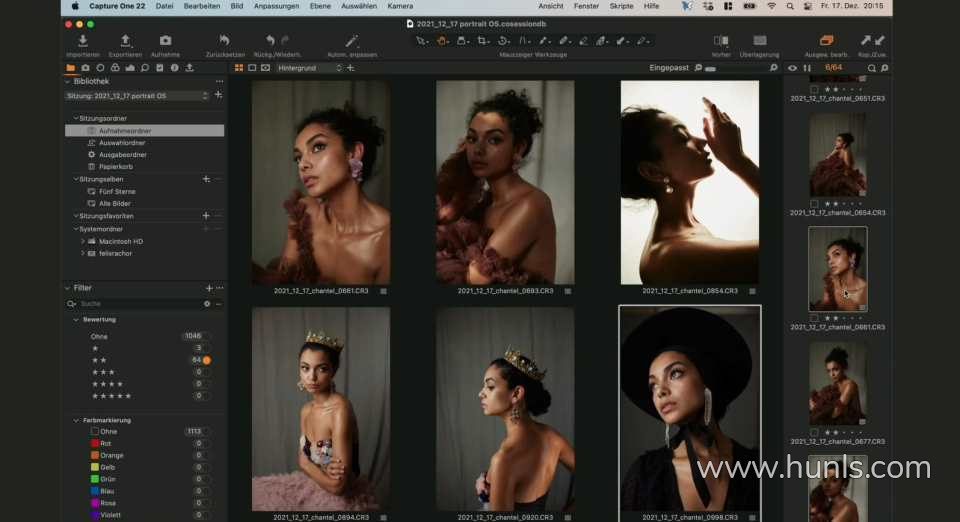This screenshot has width=960, height=522.
Task: Click the undo arrow in toolbar
Action: coord(270,40)
